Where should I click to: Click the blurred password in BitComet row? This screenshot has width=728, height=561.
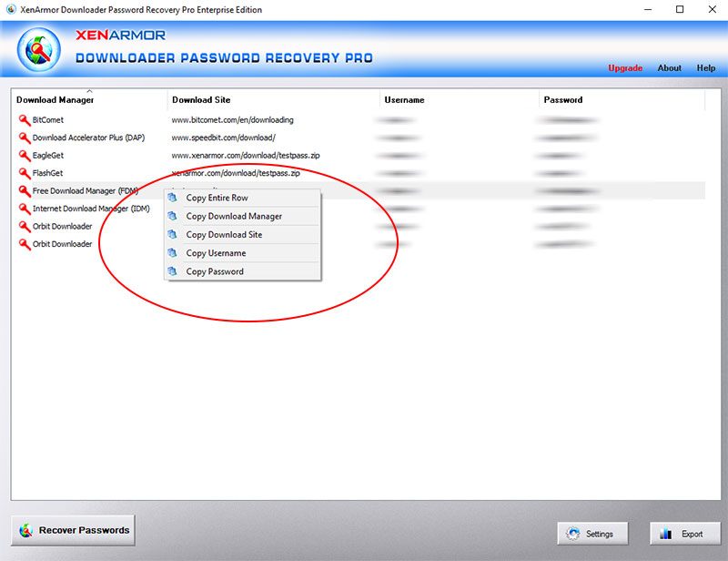click(567, 120)
